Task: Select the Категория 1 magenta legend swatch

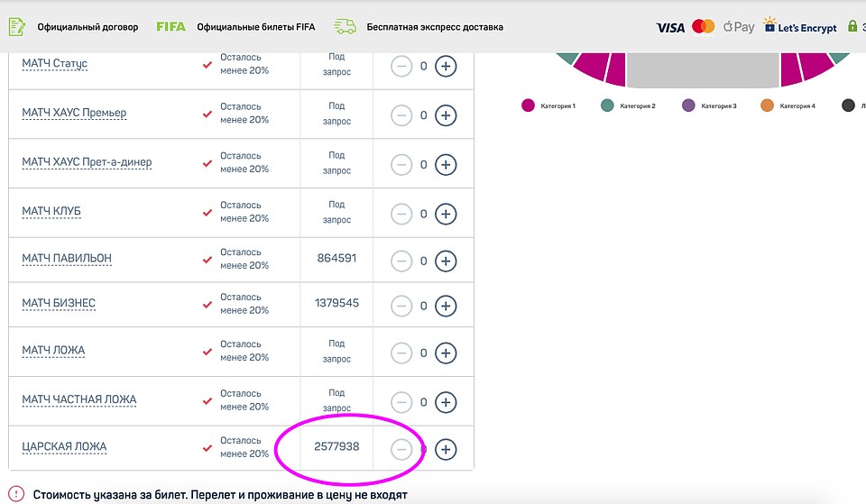Action: [528, 105]
